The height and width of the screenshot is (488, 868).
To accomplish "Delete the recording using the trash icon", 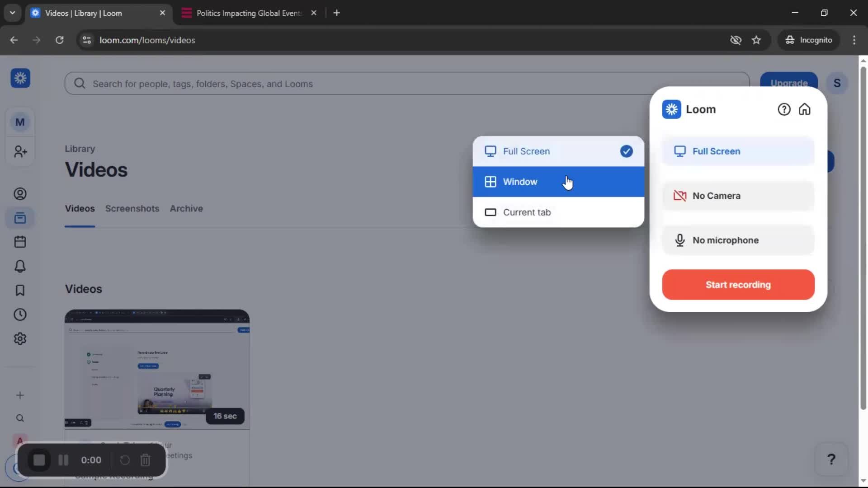I will click(x=145, y=460).
